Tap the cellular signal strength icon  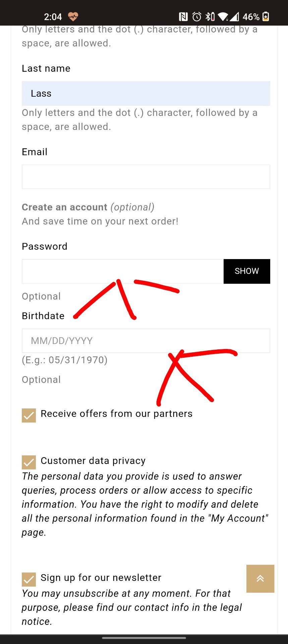point(234,16)
